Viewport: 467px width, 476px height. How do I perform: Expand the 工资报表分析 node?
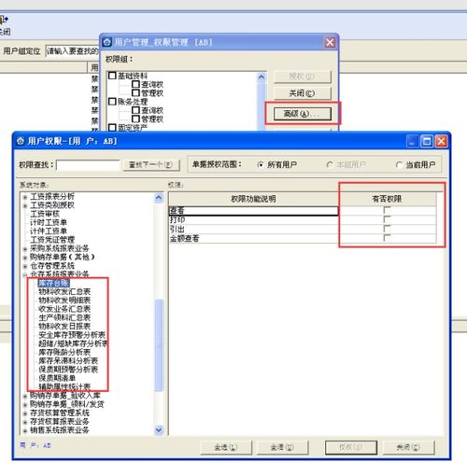(25, 197)
